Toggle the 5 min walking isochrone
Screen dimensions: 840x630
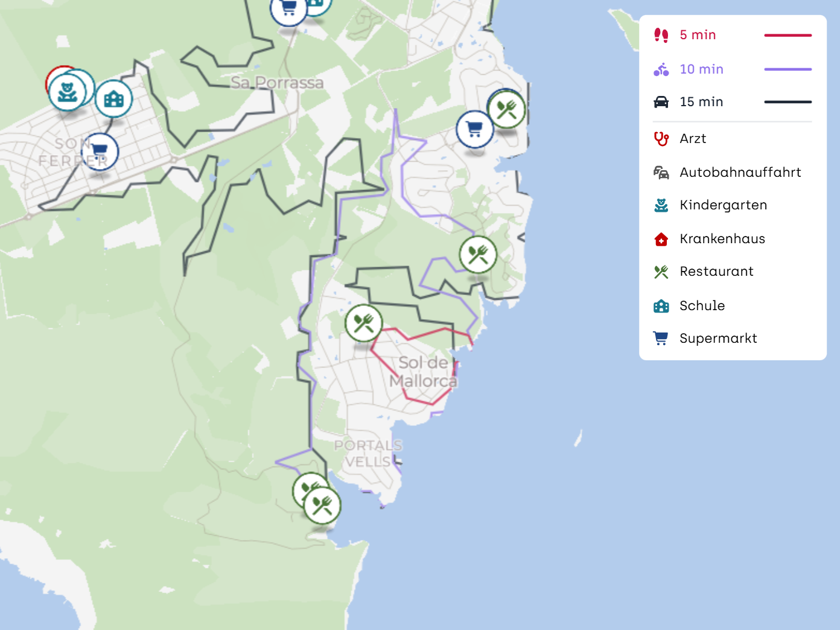[733, 35]
